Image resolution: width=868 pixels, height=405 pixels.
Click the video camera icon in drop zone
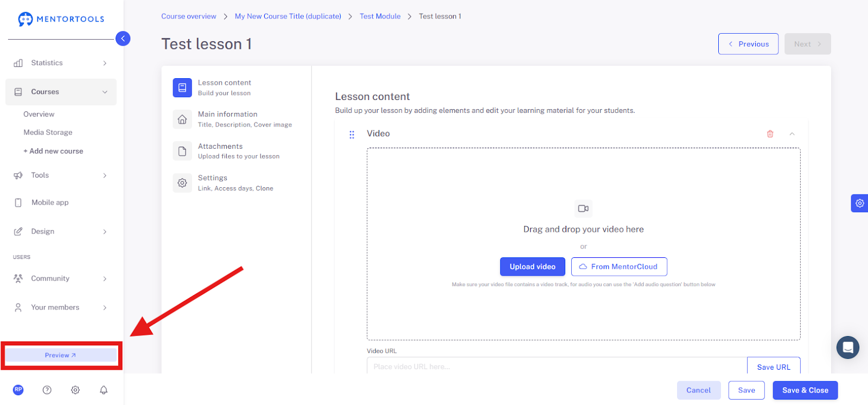pyautogui.click(x=584, y=208)
